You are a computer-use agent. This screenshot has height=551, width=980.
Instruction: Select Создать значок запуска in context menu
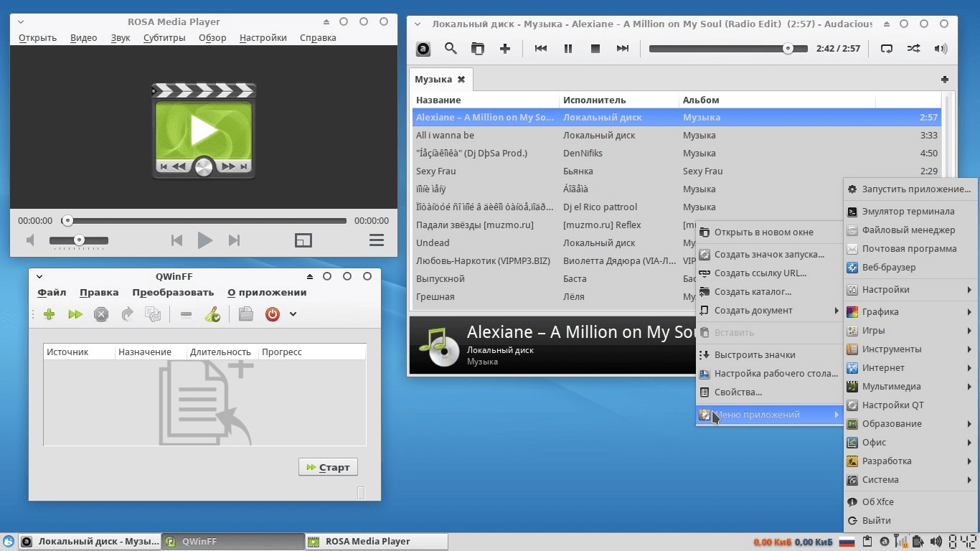tap(769, 254)
